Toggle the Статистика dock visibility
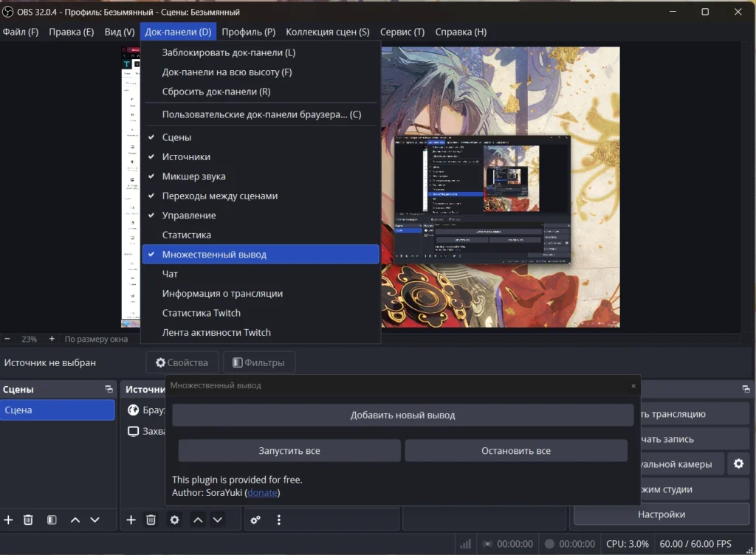756x555 pixels. click(186, 234)
